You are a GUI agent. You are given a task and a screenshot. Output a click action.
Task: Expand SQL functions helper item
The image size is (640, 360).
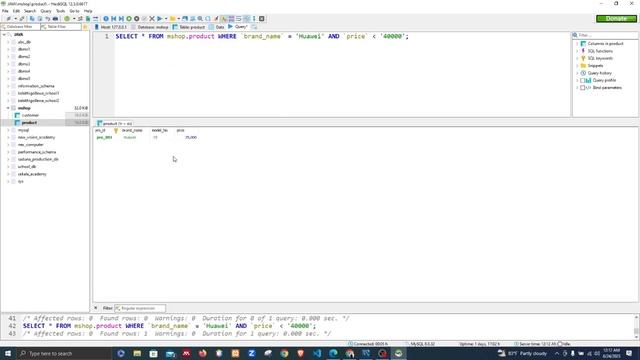577,51
